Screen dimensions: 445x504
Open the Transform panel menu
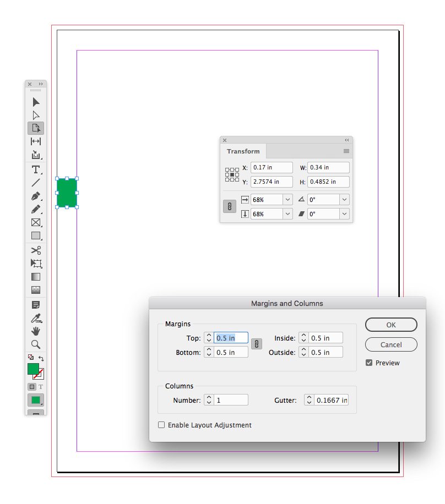(346, 151)
